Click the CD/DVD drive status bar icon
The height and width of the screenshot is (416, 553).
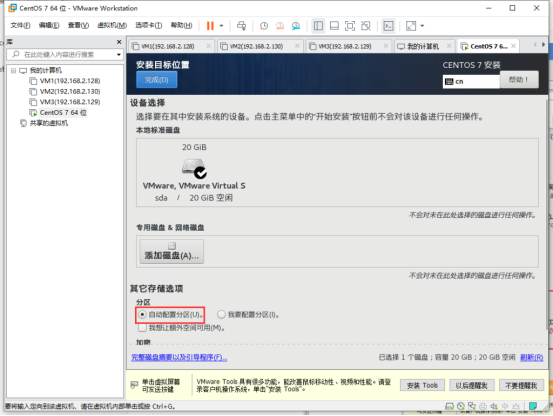(461, 406)
